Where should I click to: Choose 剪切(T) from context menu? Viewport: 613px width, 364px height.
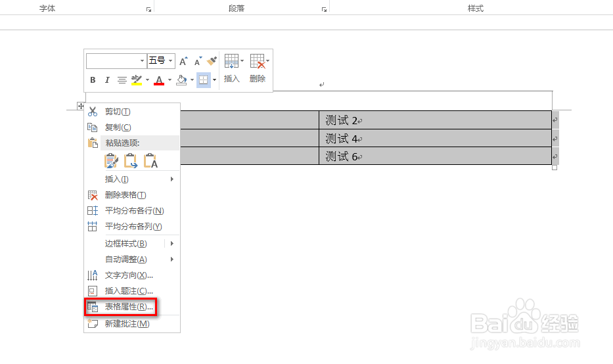click(132, 112)
